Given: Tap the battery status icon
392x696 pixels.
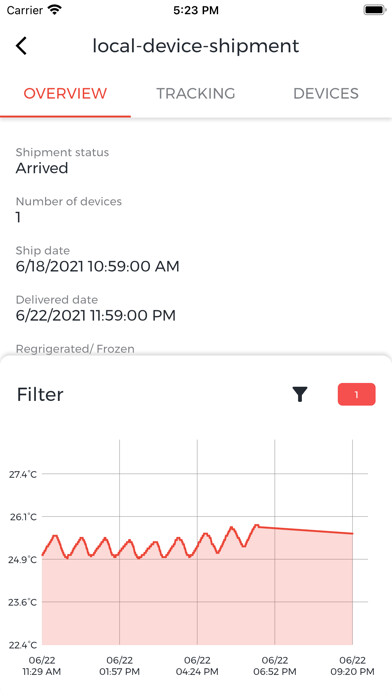Looking at the screenshot, I should [375, 10].
